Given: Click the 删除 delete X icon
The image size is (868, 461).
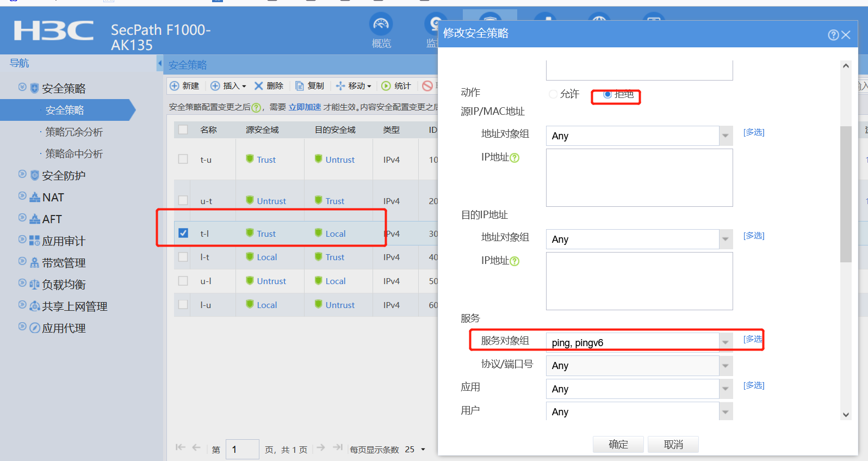Looking at the screenshot, I should click(x=259, y=86).
